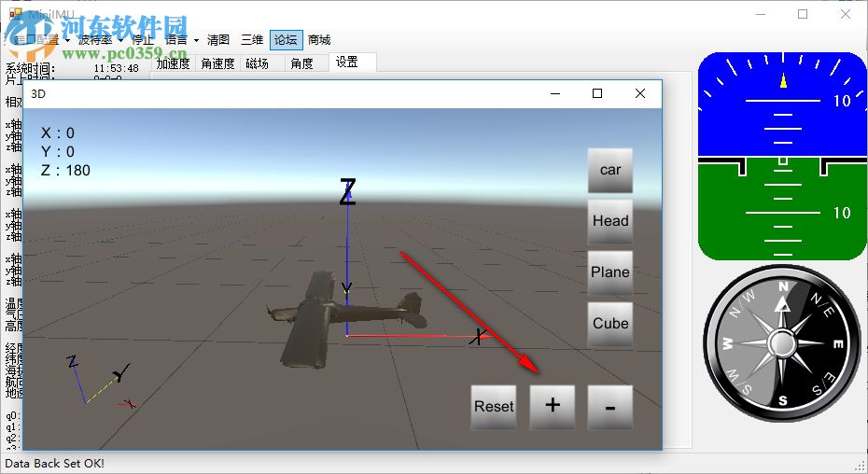Screen dimensions: 868x474
Task: Maximize the 3D window
Action: 597,93
